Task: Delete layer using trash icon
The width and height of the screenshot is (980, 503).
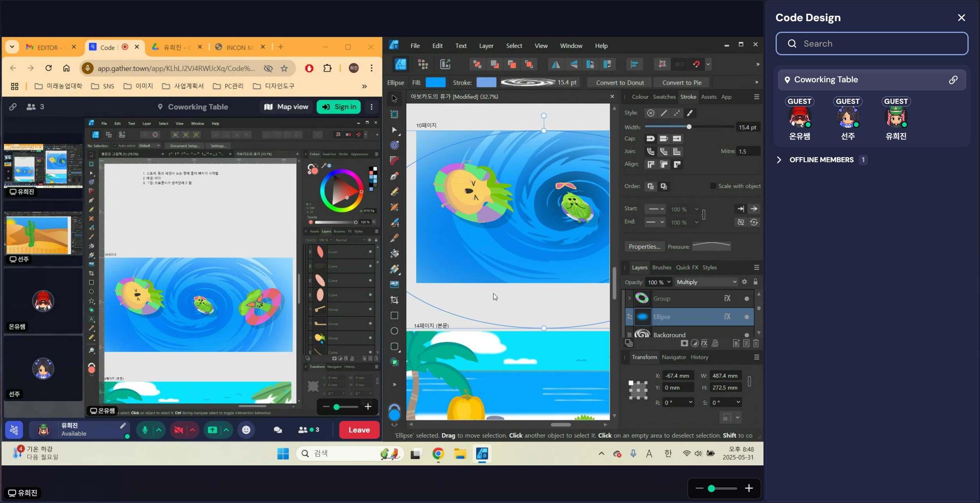Action: click(756, 343)
